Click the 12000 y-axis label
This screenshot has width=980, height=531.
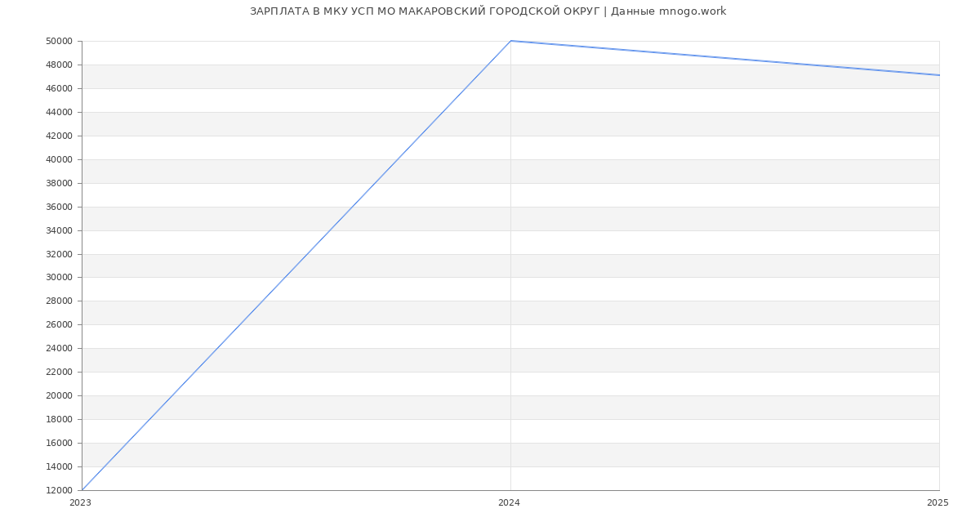(59, 491)
